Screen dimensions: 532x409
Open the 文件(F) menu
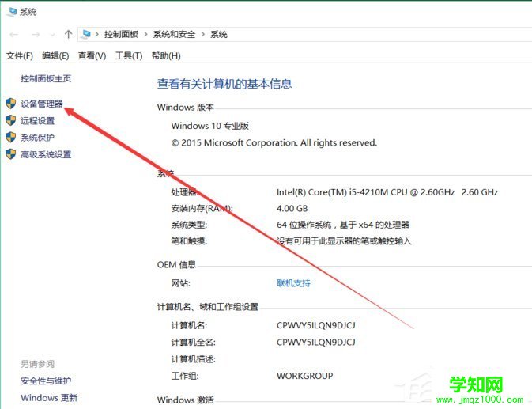coord(20,55)
